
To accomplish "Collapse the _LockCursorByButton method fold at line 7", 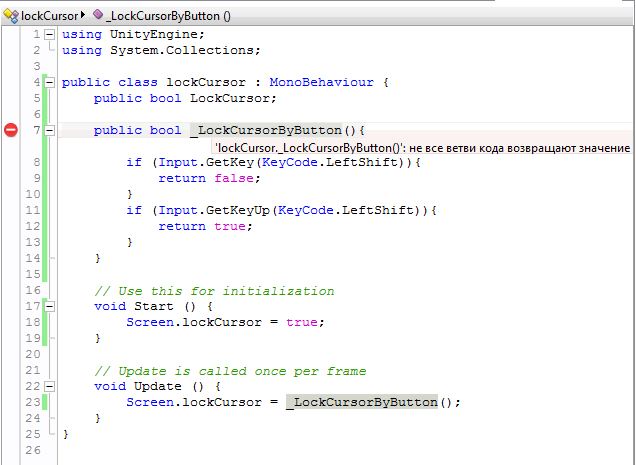I will (x=49, y=130).
